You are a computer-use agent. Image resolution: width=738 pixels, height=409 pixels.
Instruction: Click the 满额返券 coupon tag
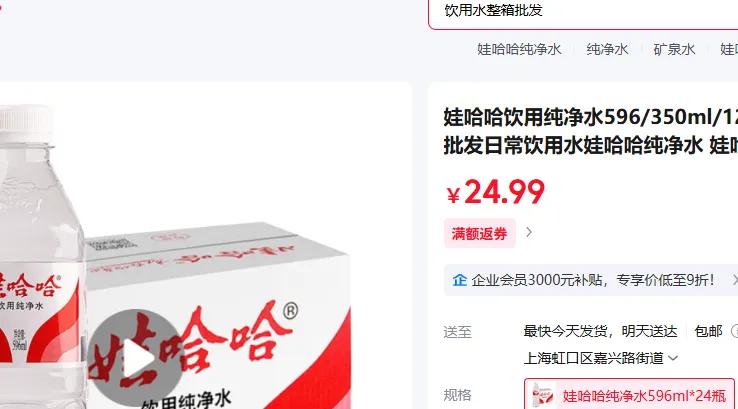point(480,233)
